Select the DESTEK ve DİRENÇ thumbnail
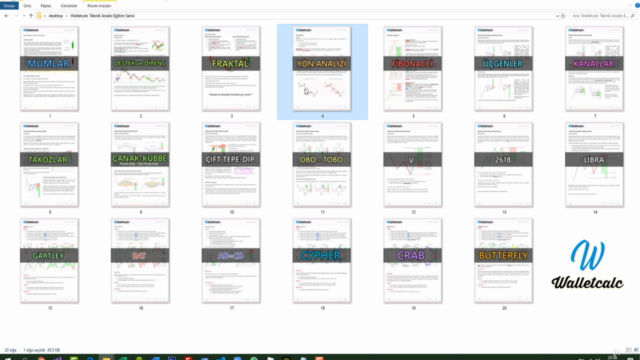This screenshot has height=360, width=640. click(x=140, y=69)
